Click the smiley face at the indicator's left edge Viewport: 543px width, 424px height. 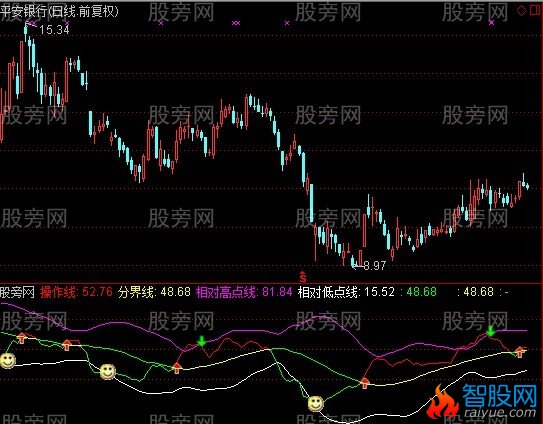8,361
